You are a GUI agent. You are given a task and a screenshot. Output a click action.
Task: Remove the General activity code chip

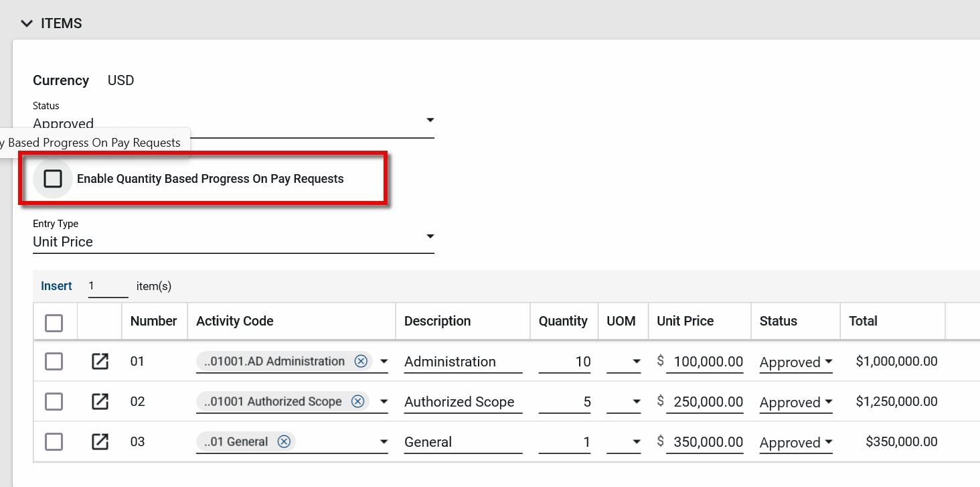[284, 442]
